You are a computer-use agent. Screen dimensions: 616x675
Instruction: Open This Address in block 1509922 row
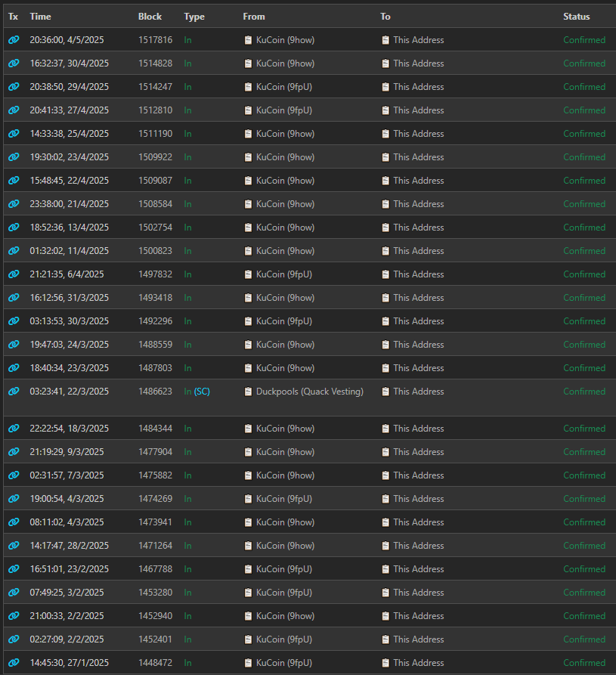pos(419,157)
